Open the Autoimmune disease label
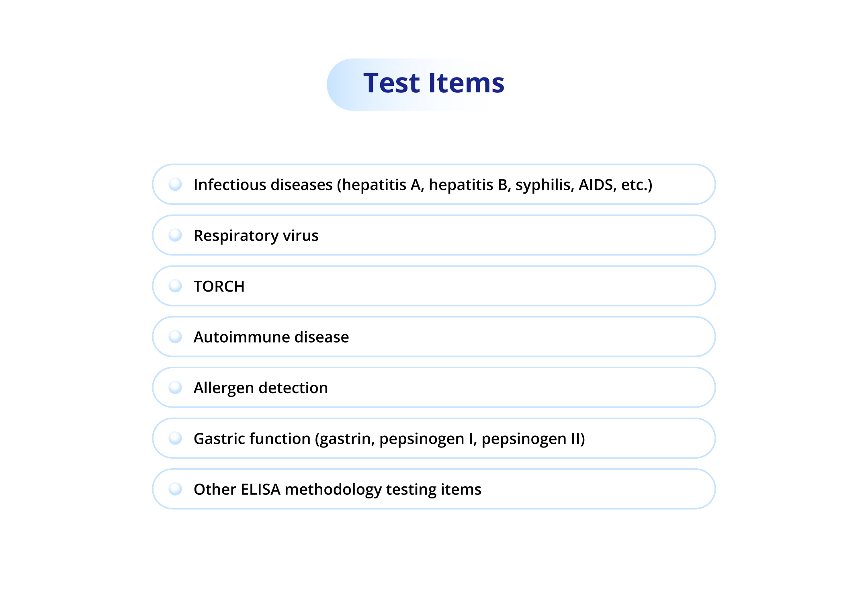Image resolution: width=868 pixels, height=592 pixels. 271,337
